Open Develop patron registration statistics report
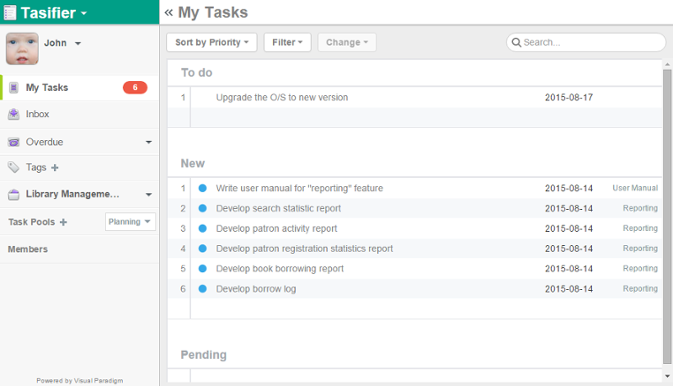The width and height of the screenshot is (673, 386). pyautogui.click(x=304, y=249)
